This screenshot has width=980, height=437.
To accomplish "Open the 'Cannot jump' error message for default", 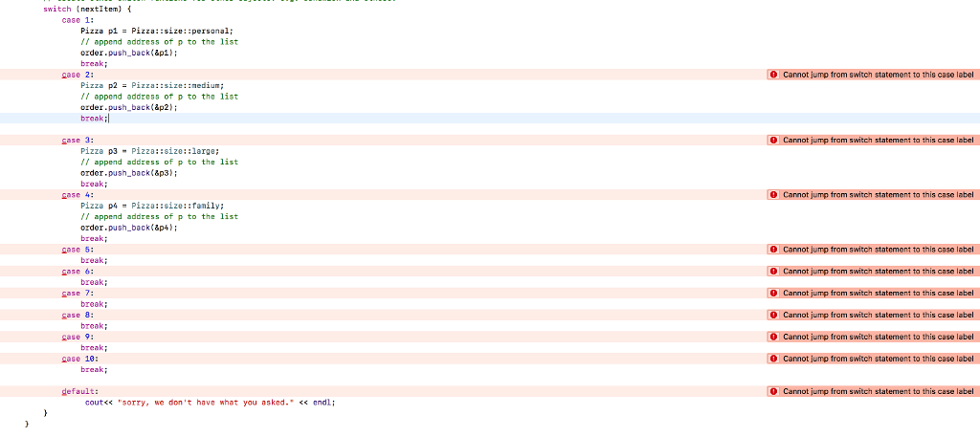I will tap(879, 391).
